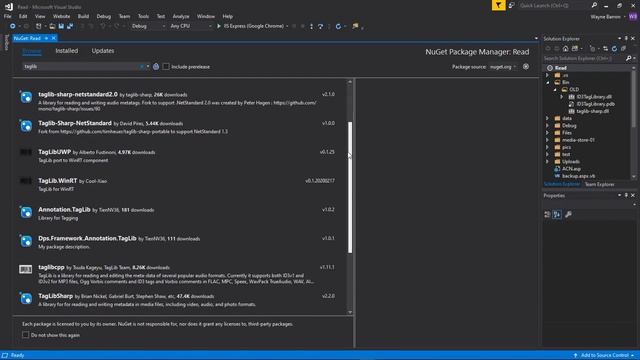Open Property Pages wrench icon
This screenshot has width=640, height=360.
tap(568, 214)
